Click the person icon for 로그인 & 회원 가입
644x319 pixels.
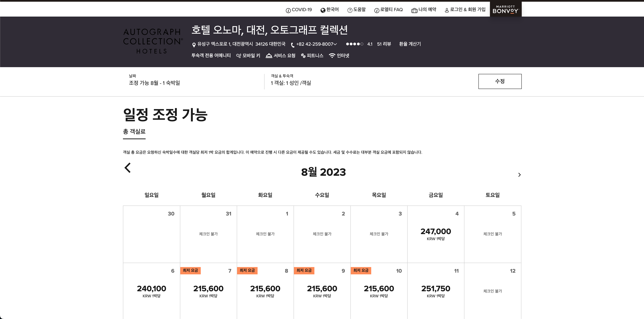tap(446, 10)
